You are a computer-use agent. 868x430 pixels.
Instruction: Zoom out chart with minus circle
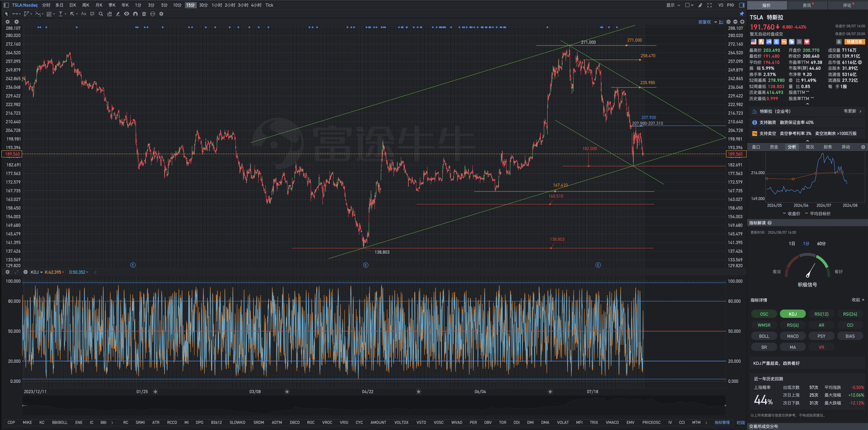[x=735, y=22]
